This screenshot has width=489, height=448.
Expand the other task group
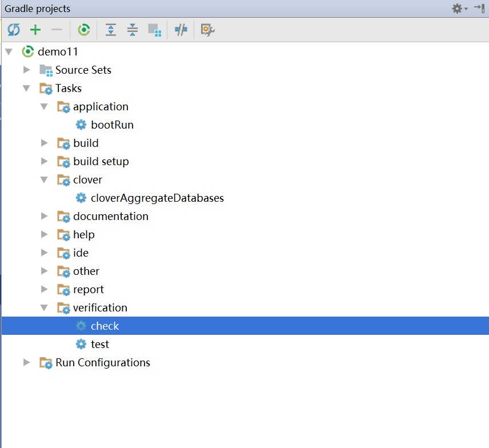pyautogui.click(x=45, y=271)
